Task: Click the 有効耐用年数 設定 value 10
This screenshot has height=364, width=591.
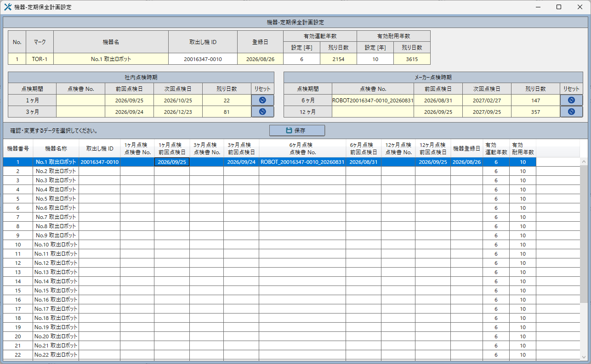Action: click(x=375, y=59)
